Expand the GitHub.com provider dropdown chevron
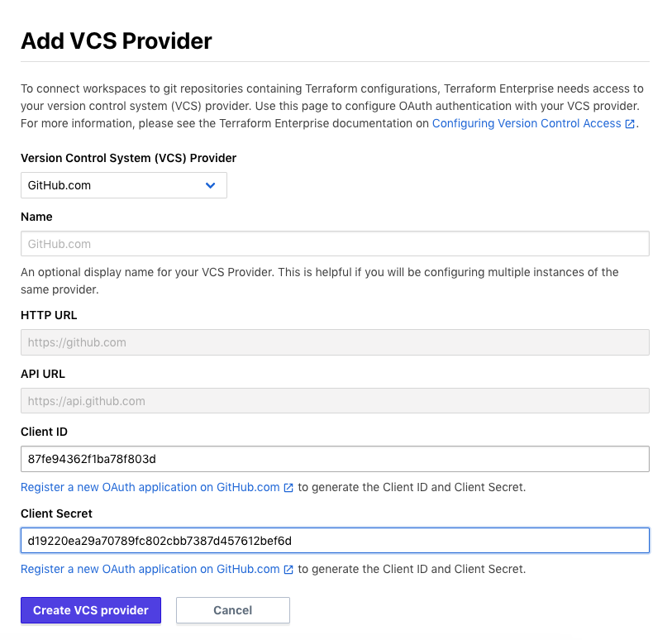The height and width of the screenshot is (640, 672). (210, 185)
